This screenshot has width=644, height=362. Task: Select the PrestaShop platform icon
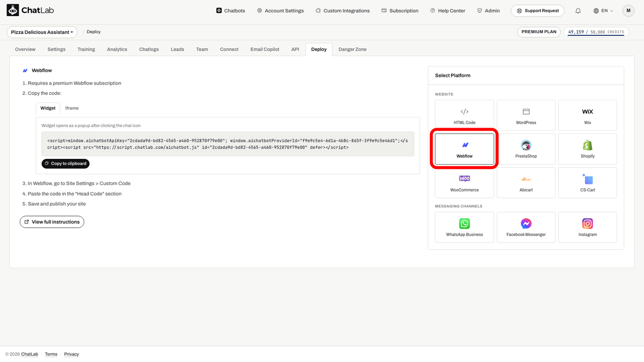(526, 145)
